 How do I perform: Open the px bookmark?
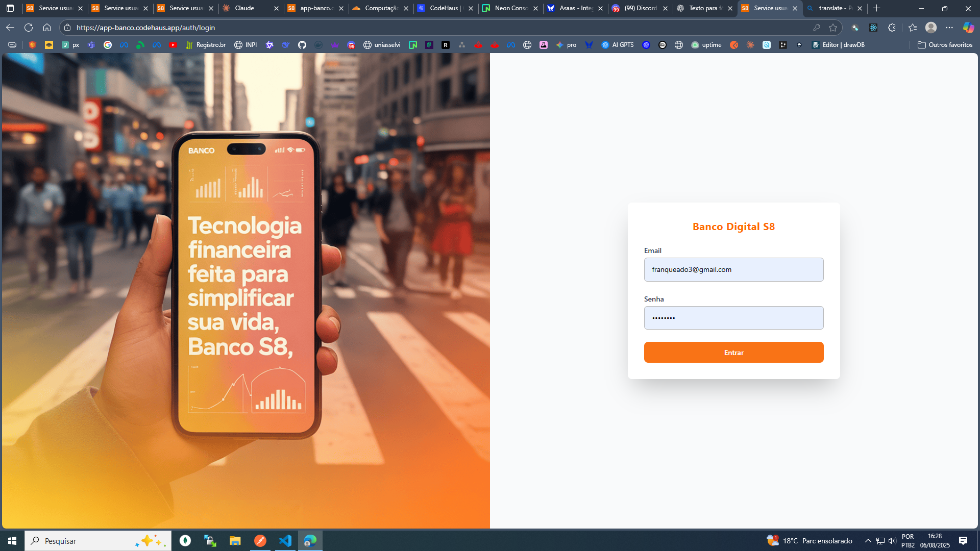point(70,45)
